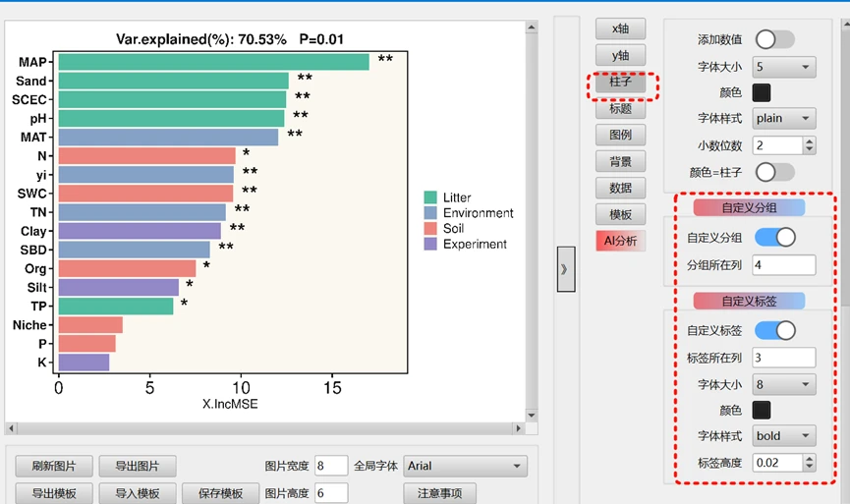Screen dimensions: 850x504
Task: Open the 注意事项 notes button
Action: click(x=439, y=493)
